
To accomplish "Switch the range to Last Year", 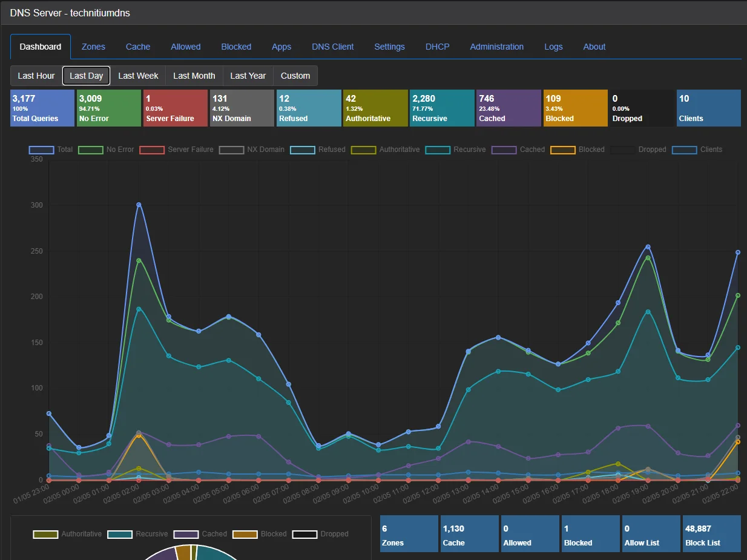I will [x=248, y=76].
